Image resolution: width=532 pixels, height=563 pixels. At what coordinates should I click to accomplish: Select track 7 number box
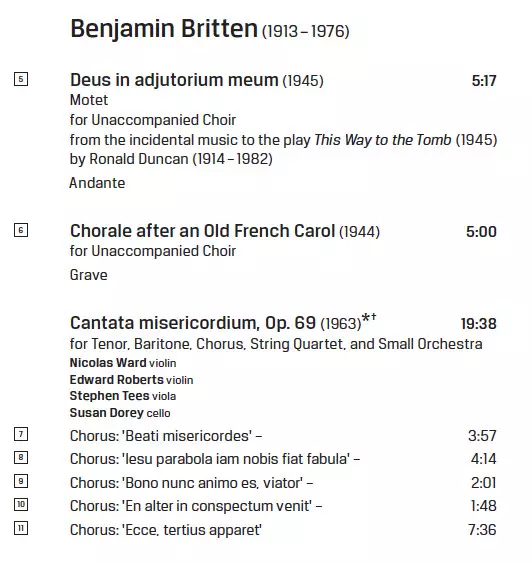(x=21, y=434)
